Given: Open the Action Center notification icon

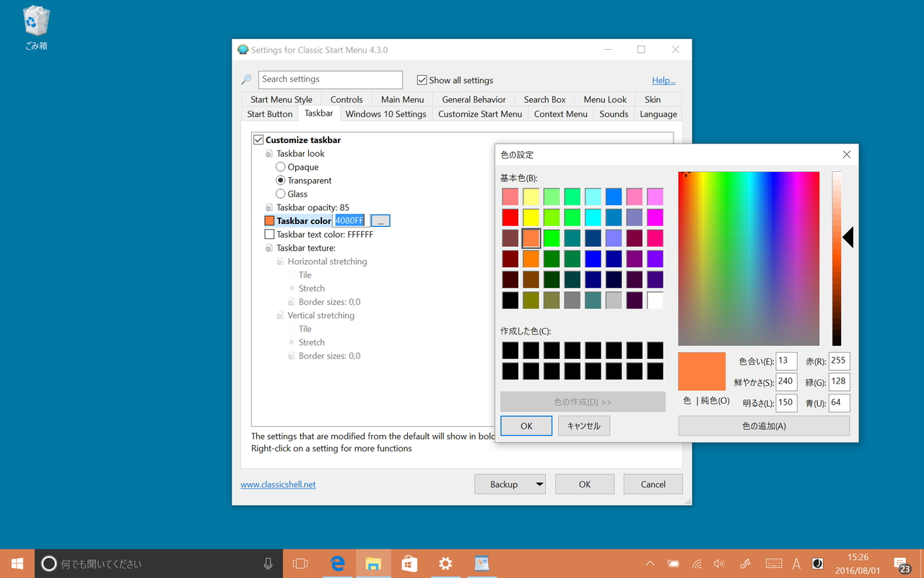Looking at the screenshot, I should pos(901,564).
